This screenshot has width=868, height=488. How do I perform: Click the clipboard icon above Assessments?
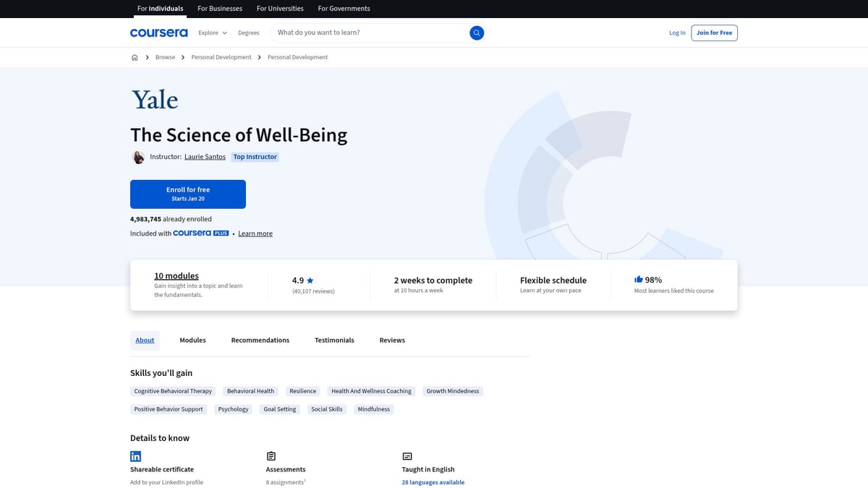coord(271,455)
